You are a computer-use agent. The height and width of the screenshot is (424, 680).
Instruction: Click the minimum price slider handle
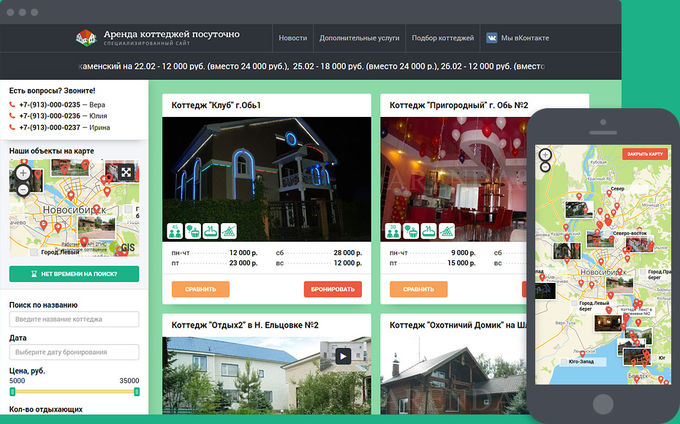[x=11, y=391]
